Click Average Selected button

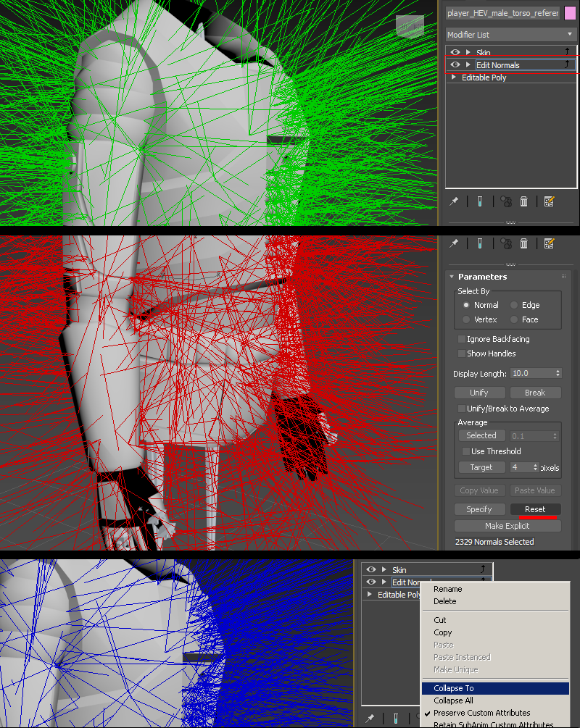pos(481,435)
